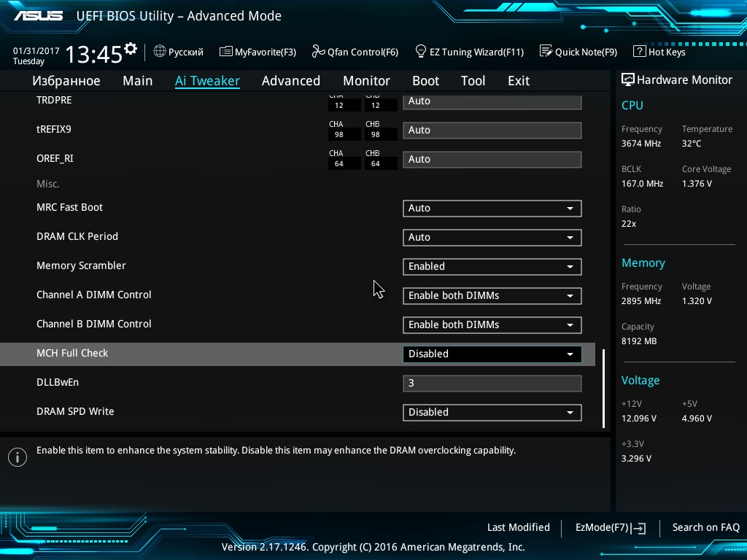The width and height of the screenshot is (747, 560).
Task: Click the Capacity 8192 MB reading
Action: coord(639,341)
